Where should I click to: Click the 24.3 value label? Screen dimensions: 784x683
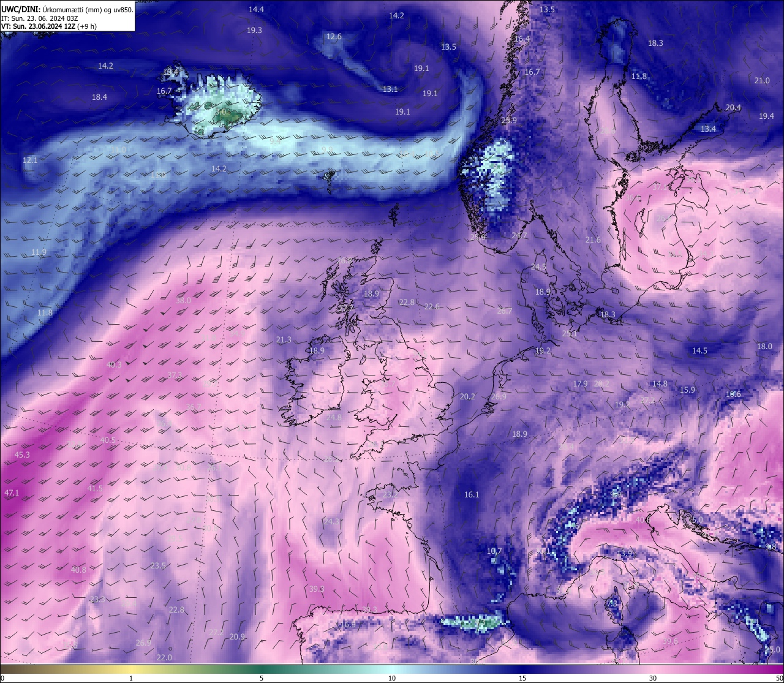[331, 521]
